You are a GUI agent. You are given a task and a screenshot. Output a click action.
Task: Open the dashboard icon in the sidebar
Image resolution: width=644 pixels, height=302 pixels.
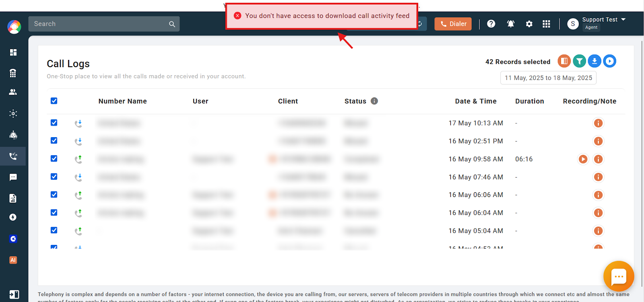pos(13,52)
